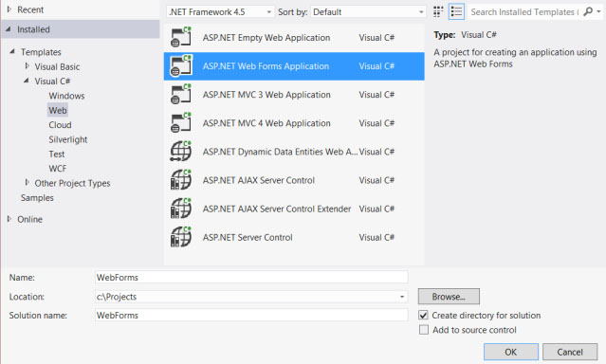
Task: Click the Solution name input field
Action: tap(251, 316)
